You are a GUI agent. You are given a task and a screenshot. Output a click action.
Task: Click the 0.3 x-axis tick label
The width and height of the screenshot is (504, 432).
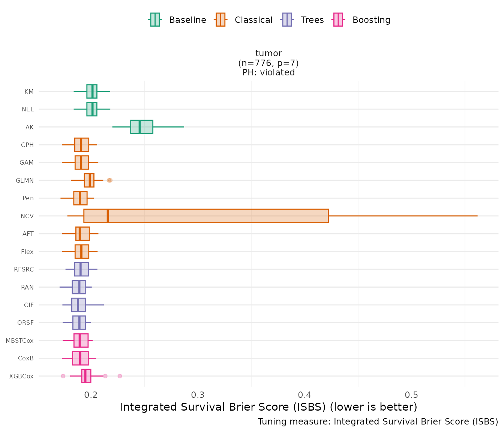[x=198, y=395]
